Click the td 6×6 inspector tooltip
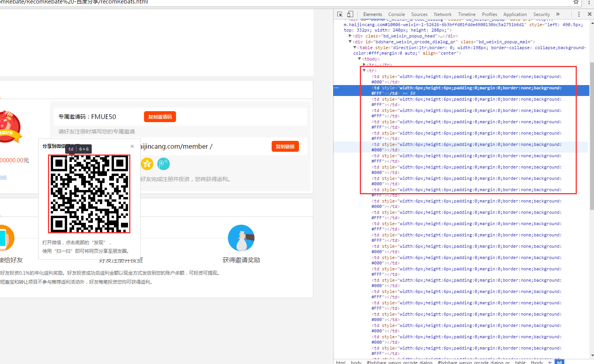The width and height of the screenshot is (594, 364). click(x=78, y=149)
